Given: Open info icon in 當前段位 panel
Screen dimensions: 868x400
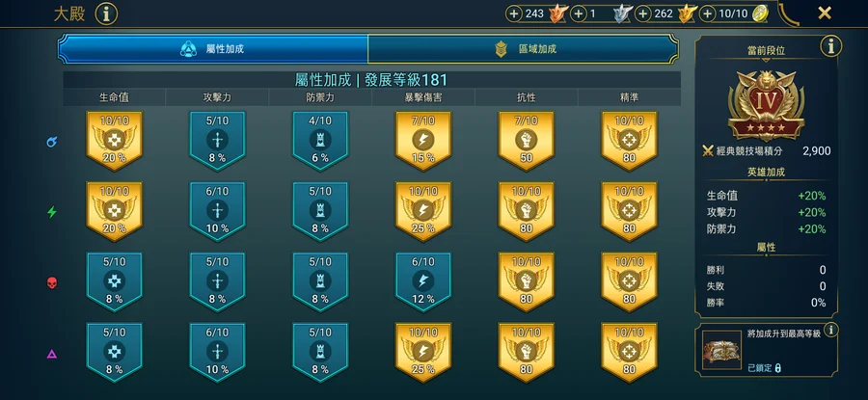Looking at the screenshot, I should [831, 46].
